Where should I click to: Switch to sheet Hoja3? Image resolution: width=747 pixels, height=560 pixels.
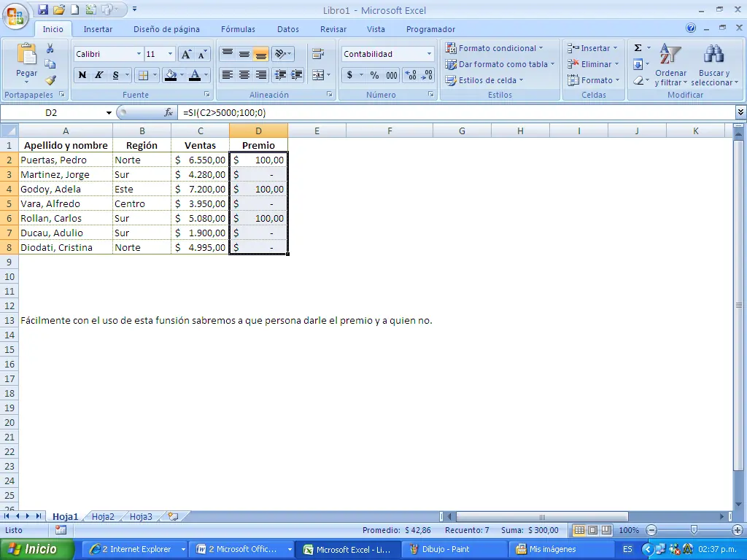[141, 516]
